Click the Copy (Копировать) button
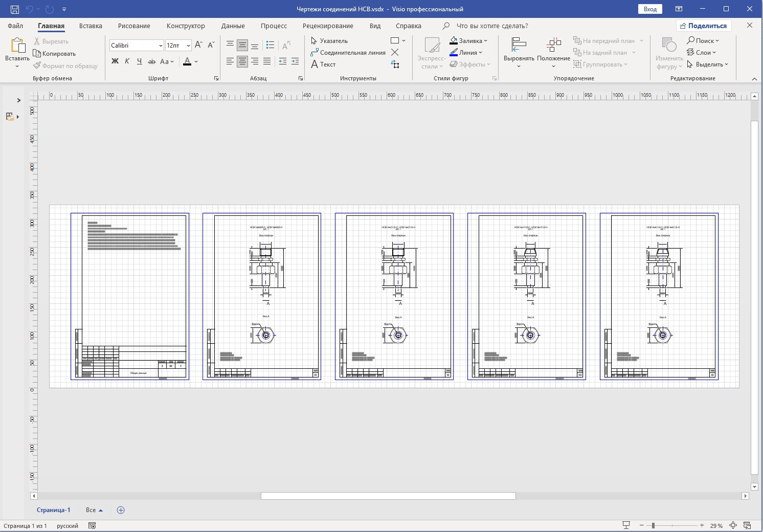 pyautogui.click(x=54, y=54)
